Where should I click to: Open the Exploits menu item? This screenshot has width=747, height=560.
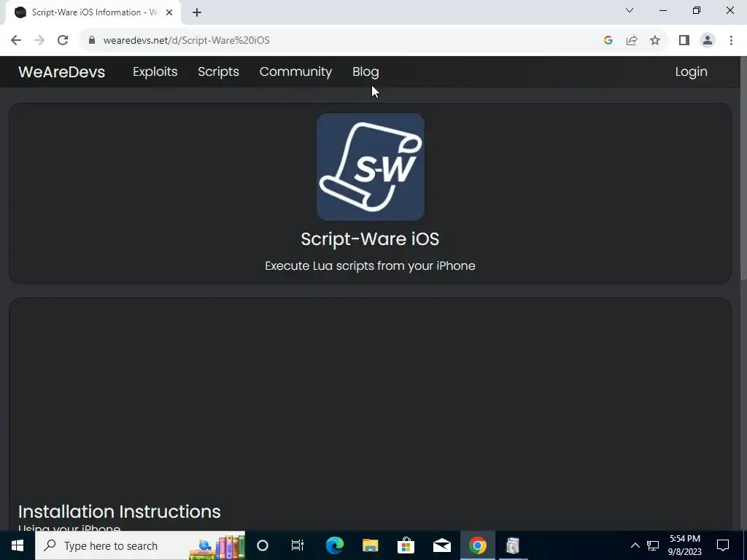[x=155, y=72]
